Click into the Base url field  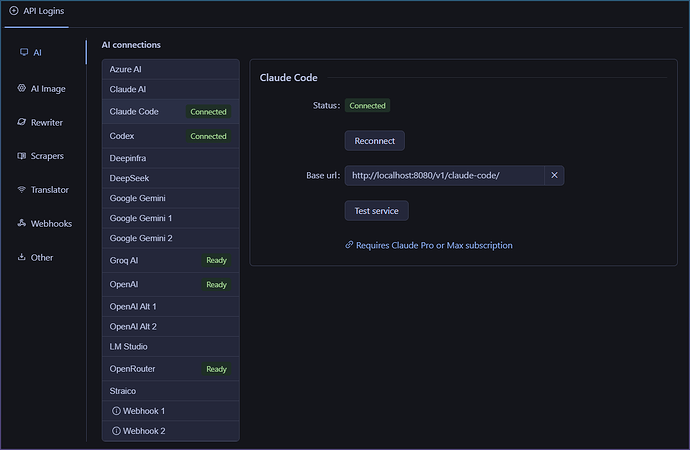point(444,176)
